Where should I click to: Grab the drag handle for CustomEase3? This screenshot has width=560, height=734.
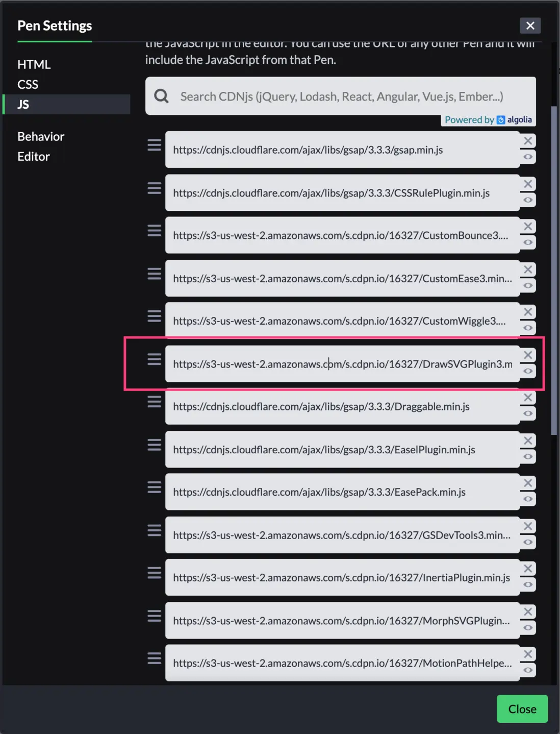pos(154,274)
